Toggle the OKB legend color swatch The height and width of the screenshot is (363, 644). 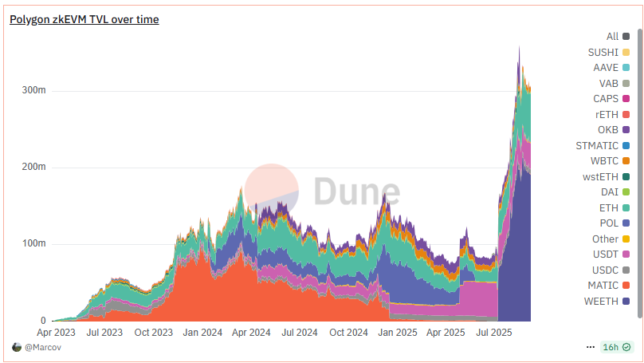pyautogui.click(x=626, y=129)
